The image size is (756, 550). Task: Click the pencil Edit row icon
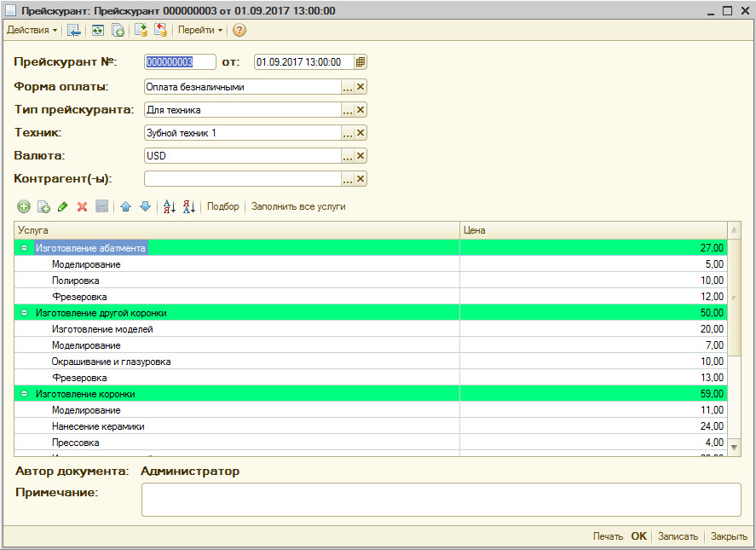coord(63,206)
